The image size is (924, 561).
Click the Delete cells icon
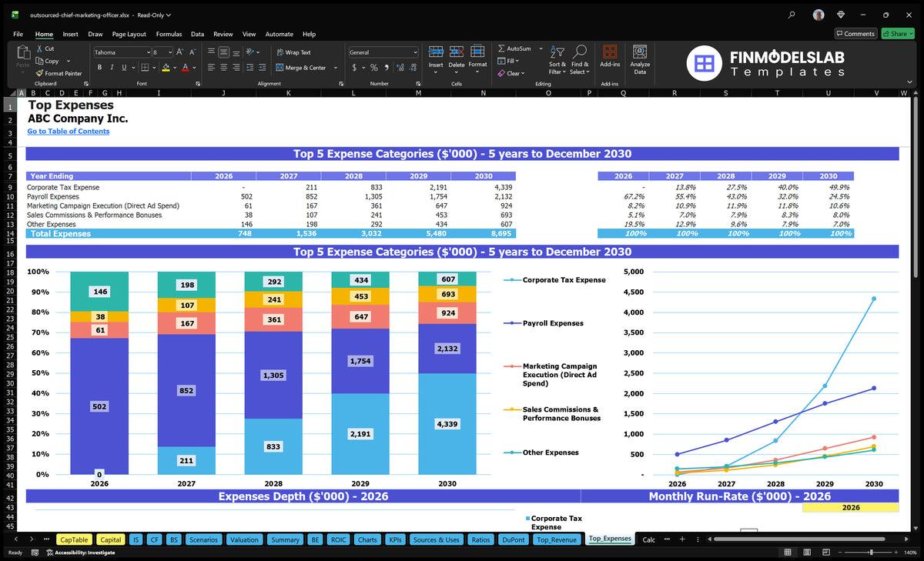(x=457, y=52)
